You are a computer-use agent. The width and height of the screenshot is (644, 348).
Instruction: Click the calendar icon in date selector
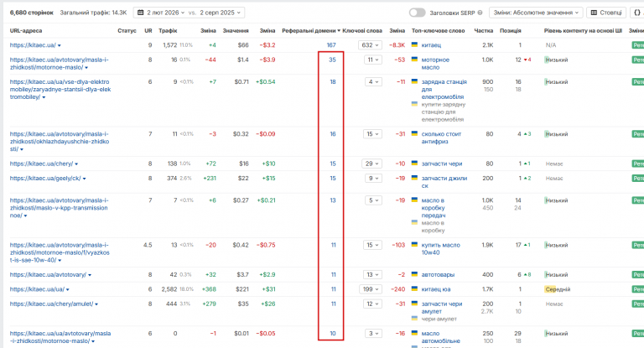click(141, 13)
